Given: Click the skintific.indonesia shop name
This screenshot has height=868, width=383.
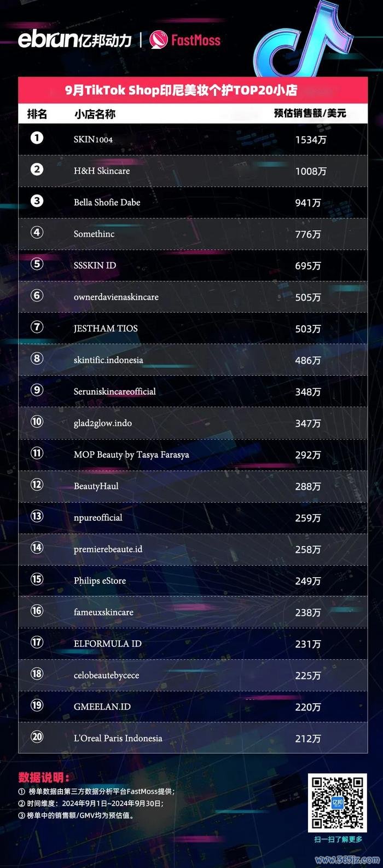Looking at the screenshot, I should [108, 360].
